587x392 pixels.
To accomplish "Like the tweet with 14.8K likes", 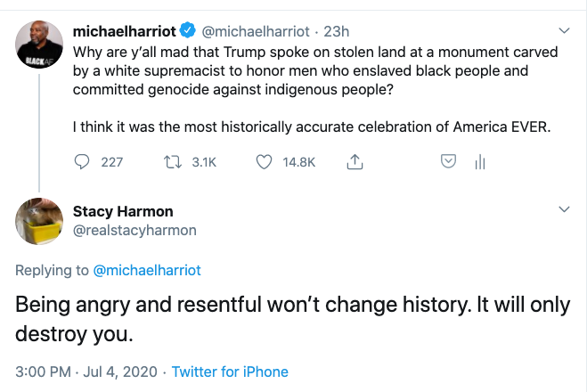I will click(x=264, y=162).
